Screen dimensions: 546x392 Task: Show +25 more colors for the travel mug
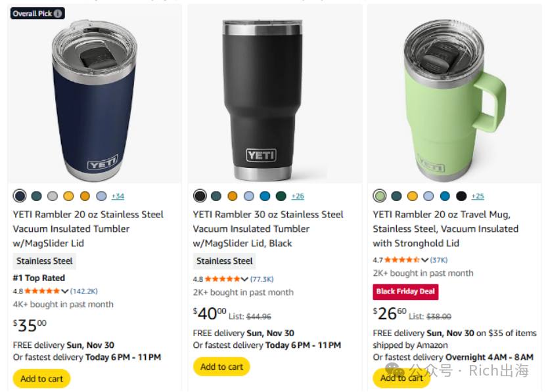pos(478,196)
